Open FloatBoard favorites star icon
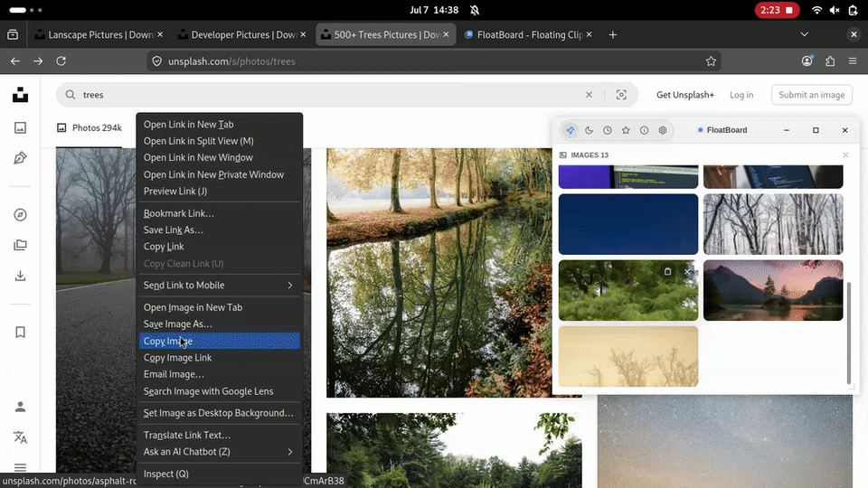 click(626, 130)
